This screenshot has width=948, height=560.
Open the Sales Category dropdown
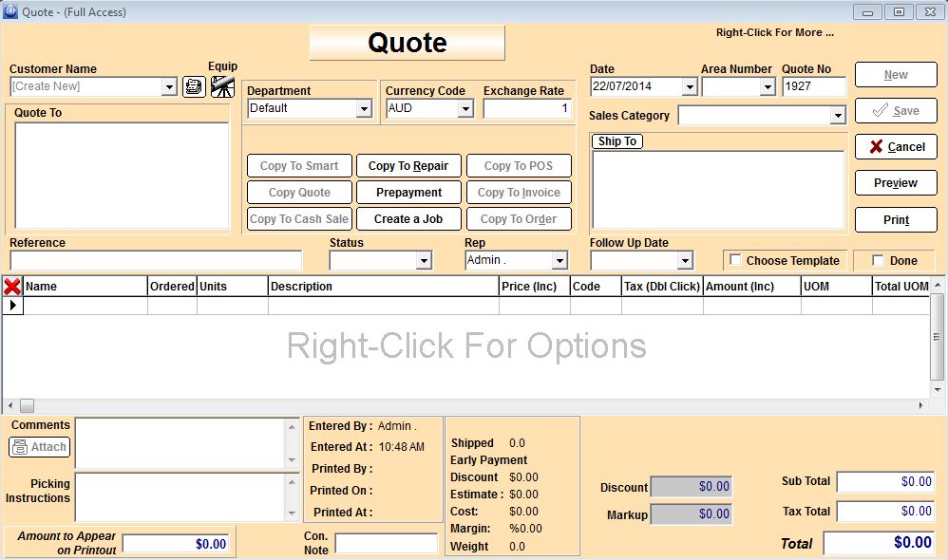(x=837, y=116)
